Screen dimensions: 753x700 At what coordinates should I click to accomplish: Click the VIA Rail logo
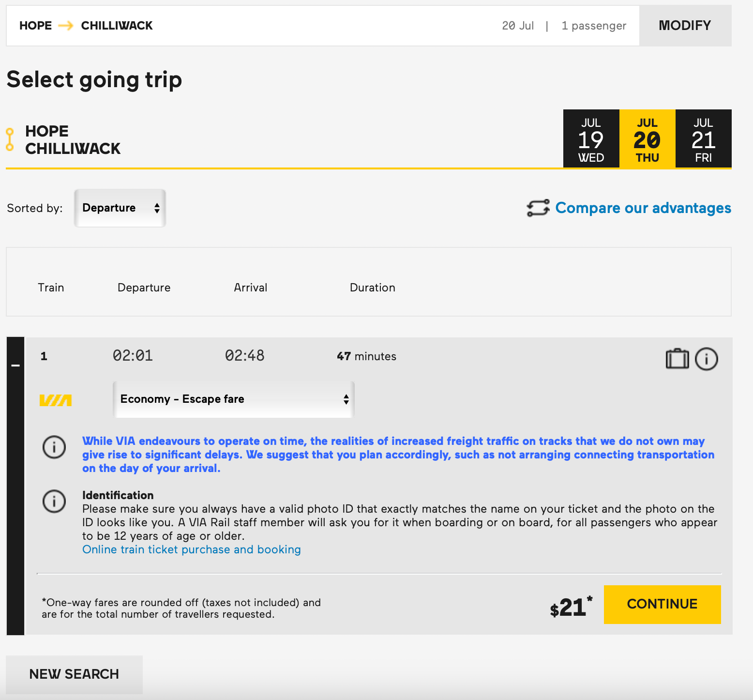pyautogui.click(x=56, y=400)
